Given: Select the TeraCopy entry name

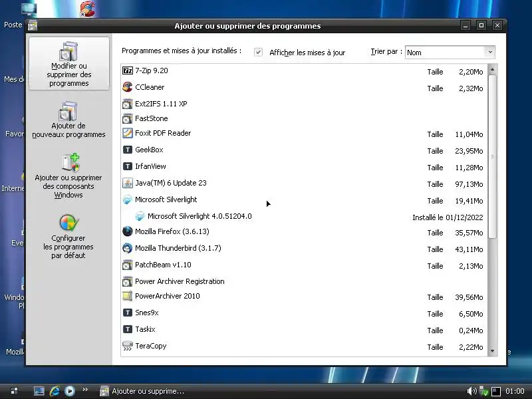Looking at the screenshot, I should tap(151, 346).
